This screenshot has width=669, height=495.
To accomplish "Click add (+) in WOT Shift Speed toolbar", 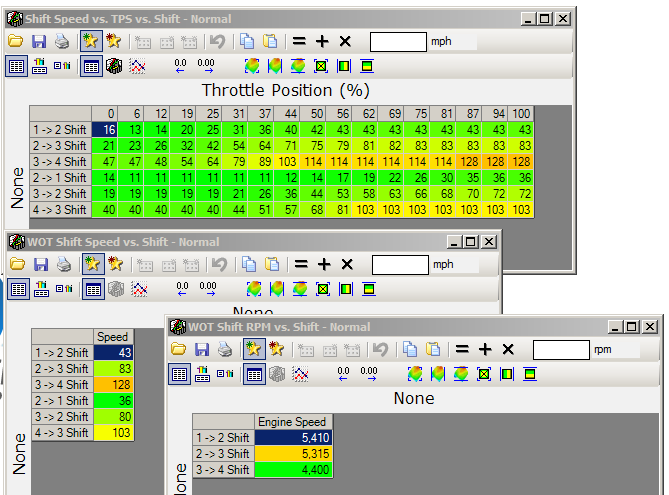I will click(322, 264).
